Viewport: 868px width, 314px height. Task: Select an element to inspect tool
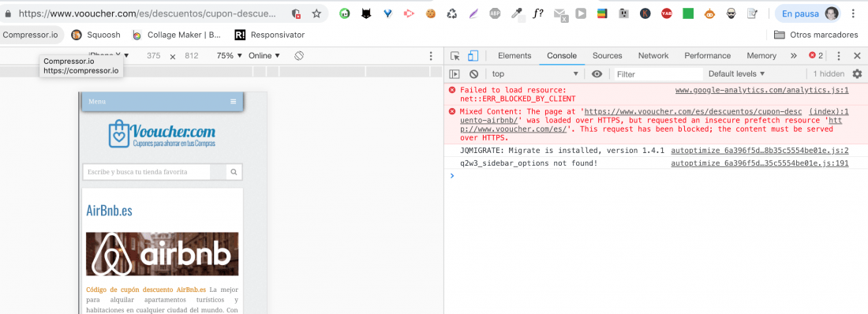(455, 56)
